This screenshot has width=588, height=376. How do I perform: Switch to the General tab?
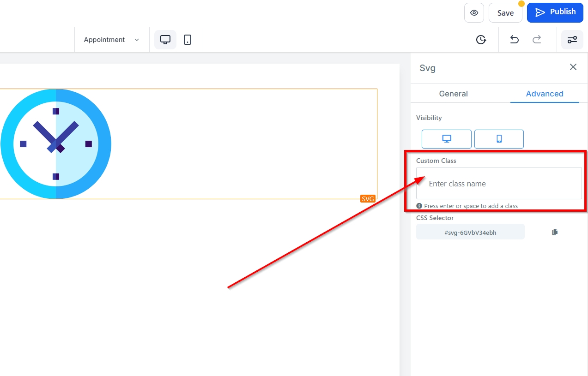453,94
